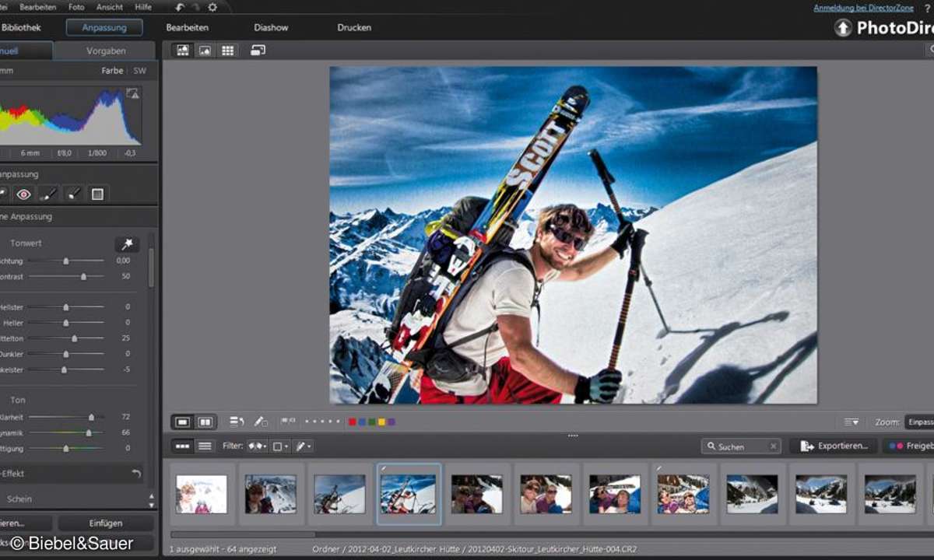
Task: Open the Hilfe menu
Action: (x=143, y=7)
